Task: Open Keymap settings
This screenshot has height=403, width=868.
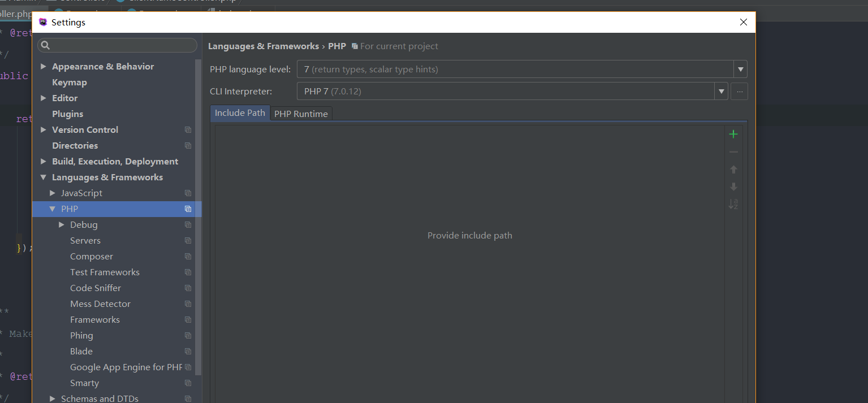Action: [70, 83]
